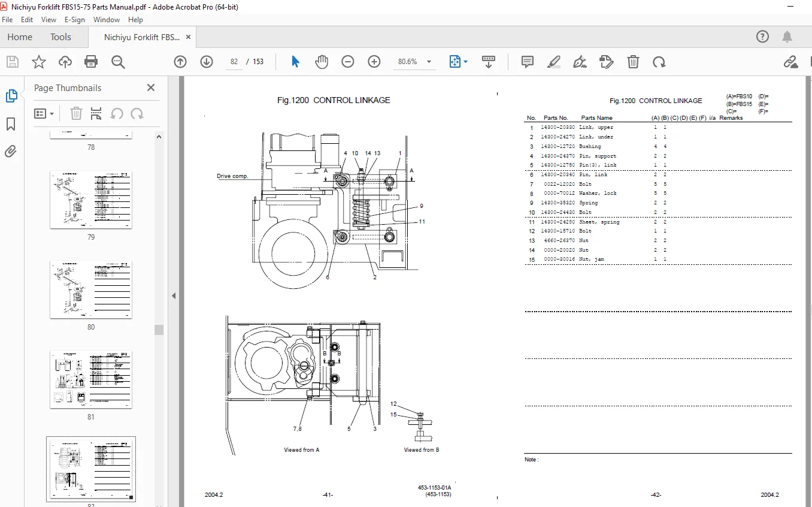Select the page 79 thumbnail
This screenshot has width=812, height=507.
point(91,200)
